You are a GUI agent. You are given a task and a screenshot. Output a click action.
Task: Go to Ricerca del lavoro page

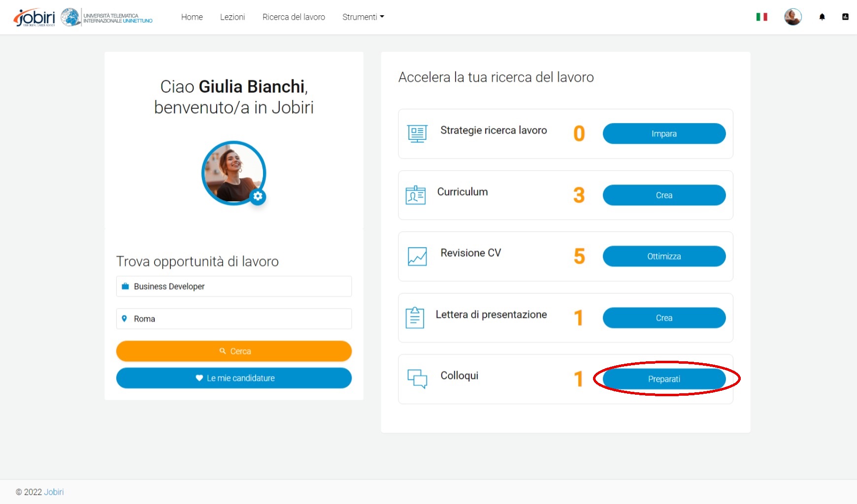tap(294, 17)
